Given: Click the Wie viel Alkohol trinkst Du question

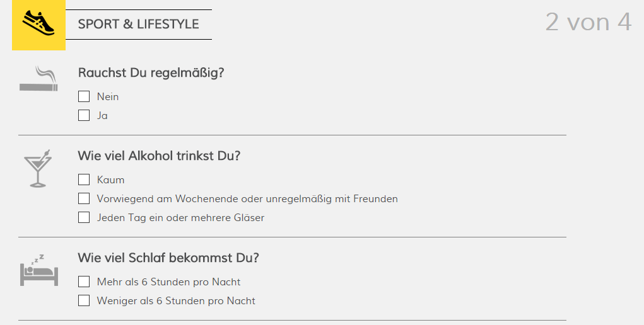Looking at the screenshot, I should [159, 156].
